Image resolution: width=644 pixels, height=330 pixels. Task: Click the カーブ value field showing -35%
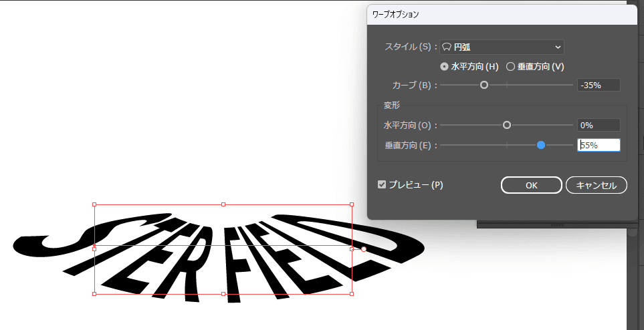(598, 85)
